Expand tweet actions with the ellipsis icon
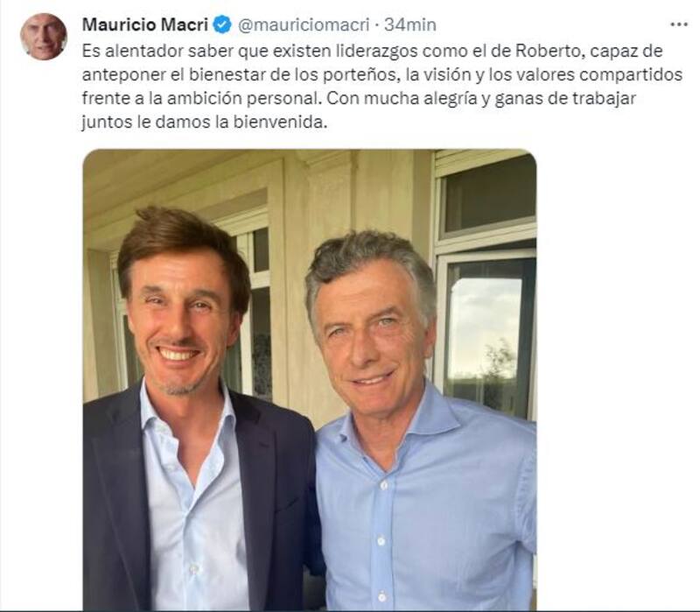Viewport: 700px width, 612px height. pos(679,25)
